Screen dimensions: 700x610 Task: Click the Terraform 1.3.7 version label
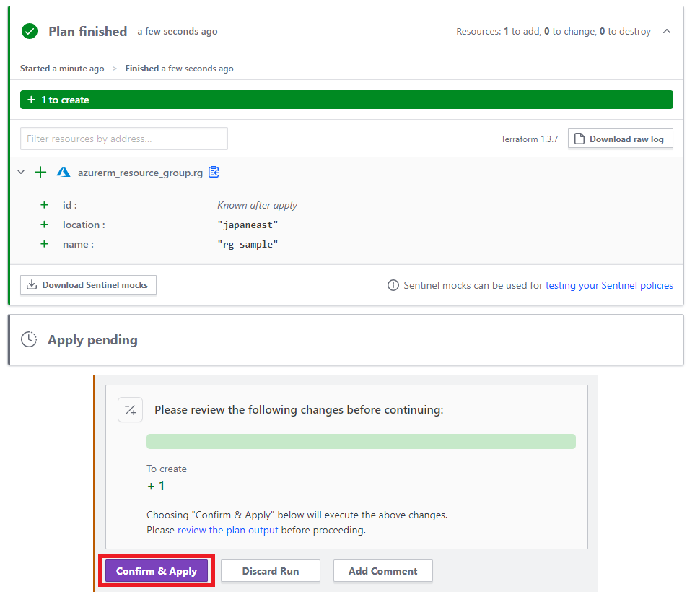coord(530,139)
